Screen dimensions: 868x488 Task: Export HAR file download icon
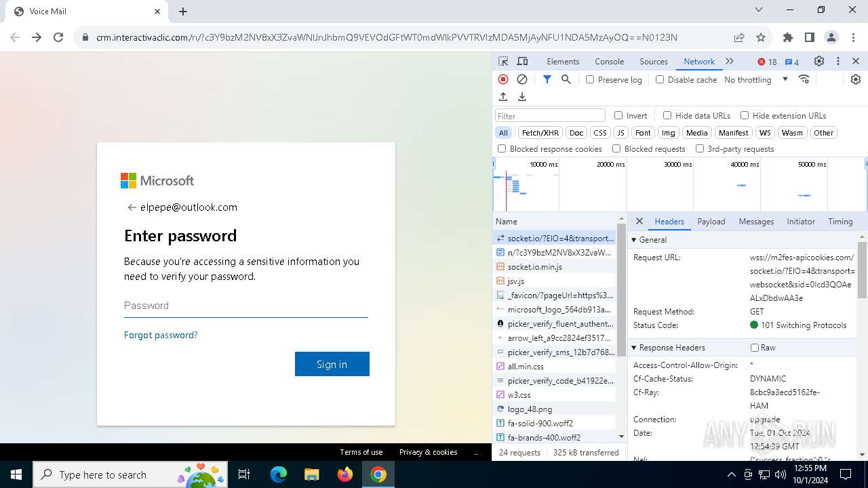[x=522, y=97]
